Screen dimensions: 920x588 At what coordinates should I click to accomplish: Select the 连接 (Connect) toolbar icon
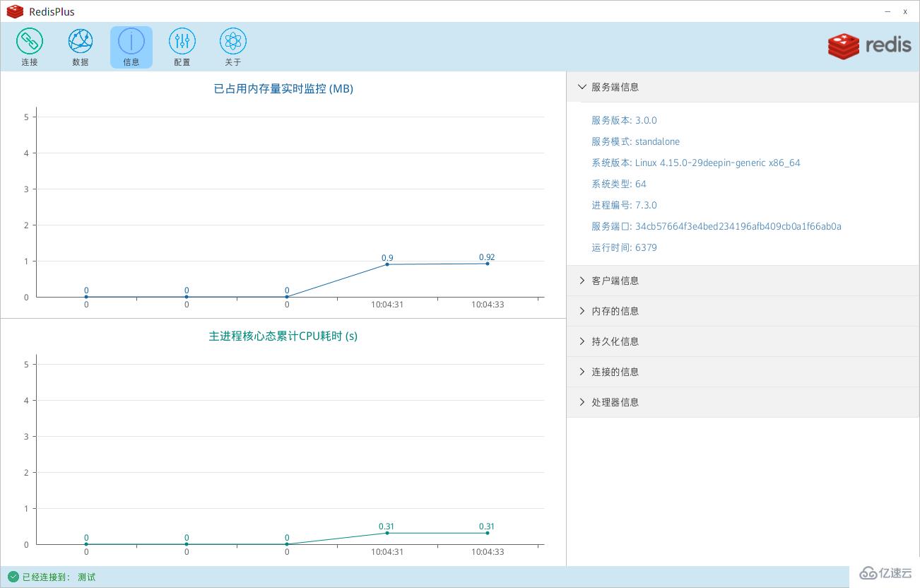click(29, 46)
